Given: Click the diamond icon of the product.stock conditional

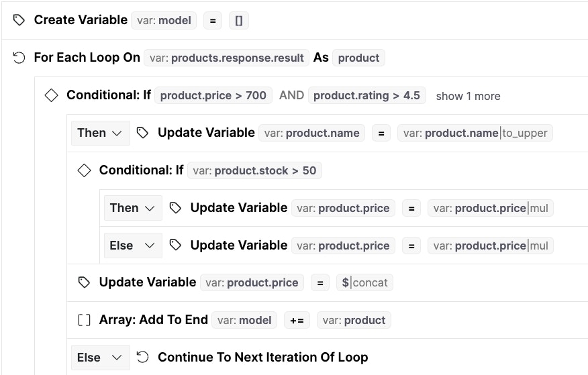Looking at the screenshot, I should pyautogui.click(x=84, y=170).
